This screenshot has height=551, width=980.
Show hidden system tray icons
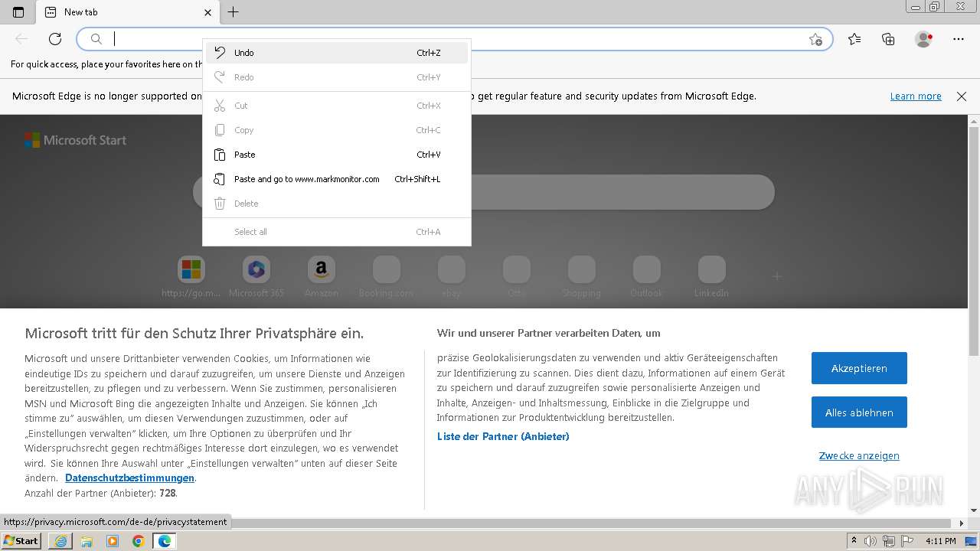pyautogui.click(x=854, y=541)
